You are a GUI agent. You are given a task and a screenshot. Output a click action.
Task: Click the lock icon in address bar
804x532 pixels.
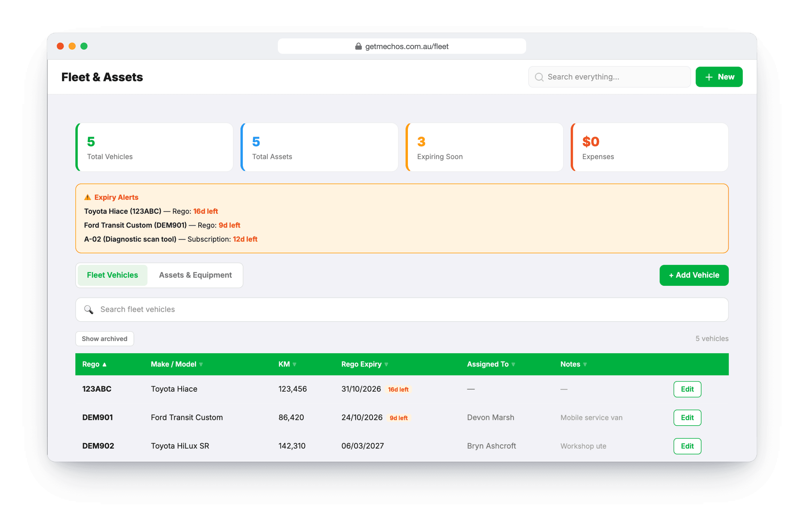[x=358, y=46]
